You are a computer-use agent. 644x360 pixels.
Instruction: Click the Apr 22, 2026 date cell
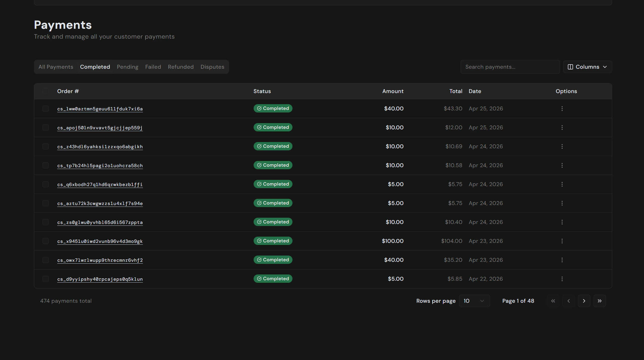tap(486, 279)
